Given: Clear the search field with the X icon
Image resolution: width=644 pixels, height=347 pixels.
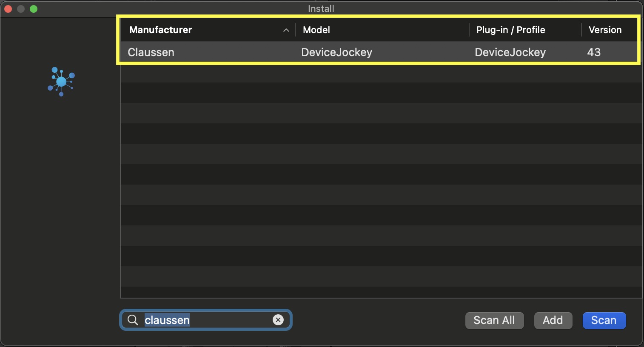Looking at the screenshot, I should 278,320.
